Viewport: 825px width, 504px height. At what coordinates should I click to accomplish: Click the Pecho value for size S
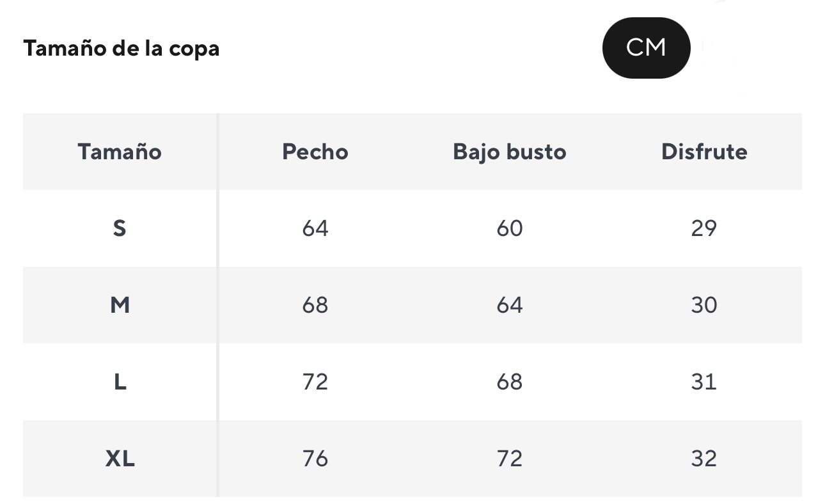[315, 228]
